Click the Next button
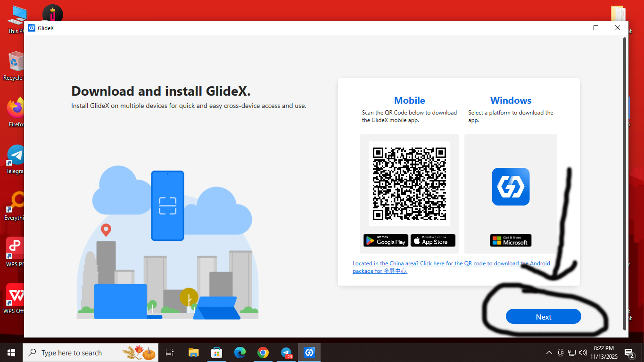 (x=543, y=317)
